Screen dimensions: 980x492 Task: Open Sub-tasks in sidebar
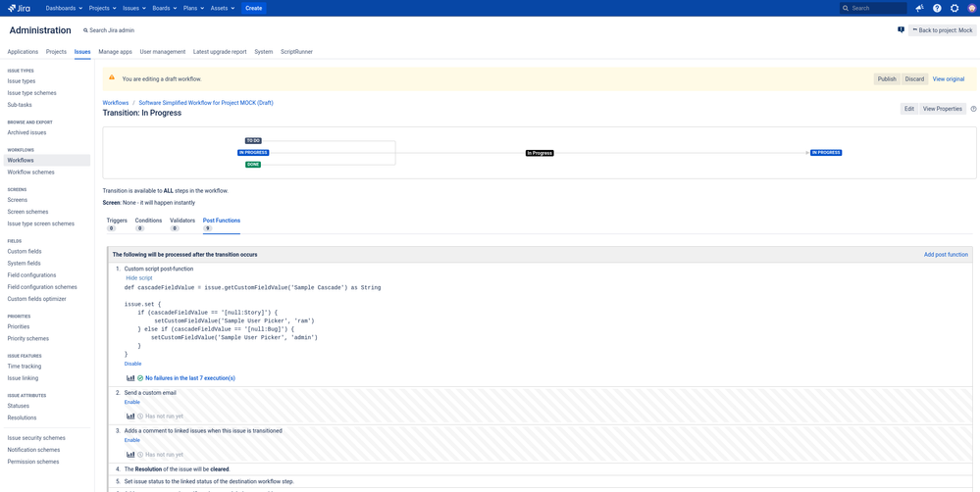coord(20,105)
